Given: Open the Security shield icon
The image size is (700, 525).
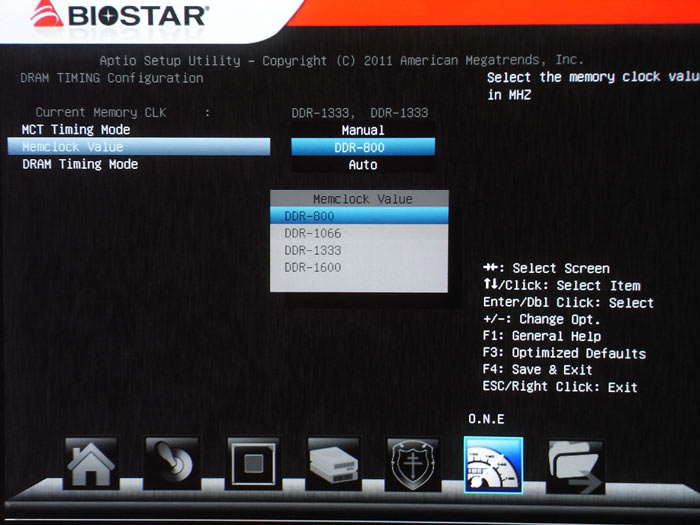Looking at the screenshot, I should pos(413,464).
